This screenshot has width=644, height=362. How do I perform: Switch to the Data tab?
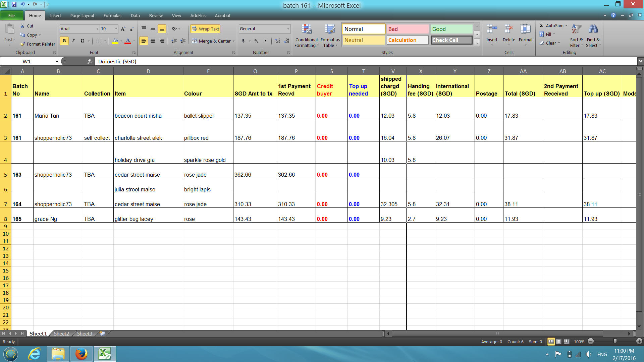click(x=135, y=15)
